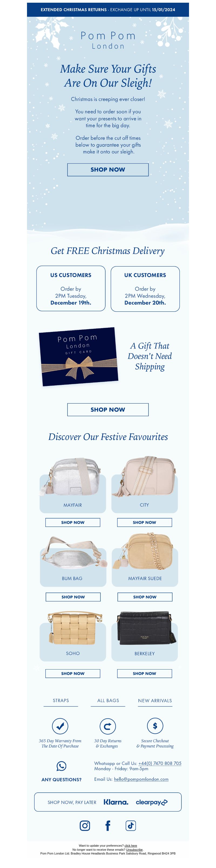Open the Straps navigation link
Screen dimensions: 216x868
tap(61, 701)
